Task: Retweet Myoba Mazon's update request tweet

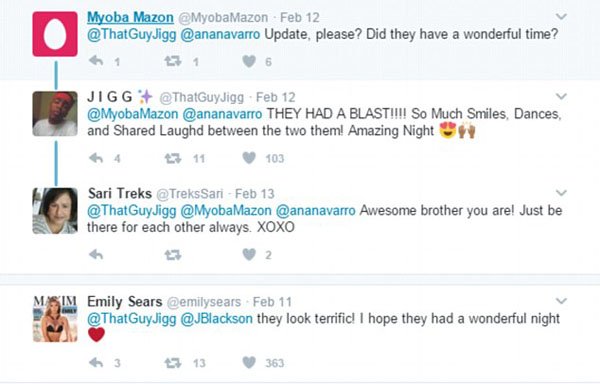Action: point(173,61)
